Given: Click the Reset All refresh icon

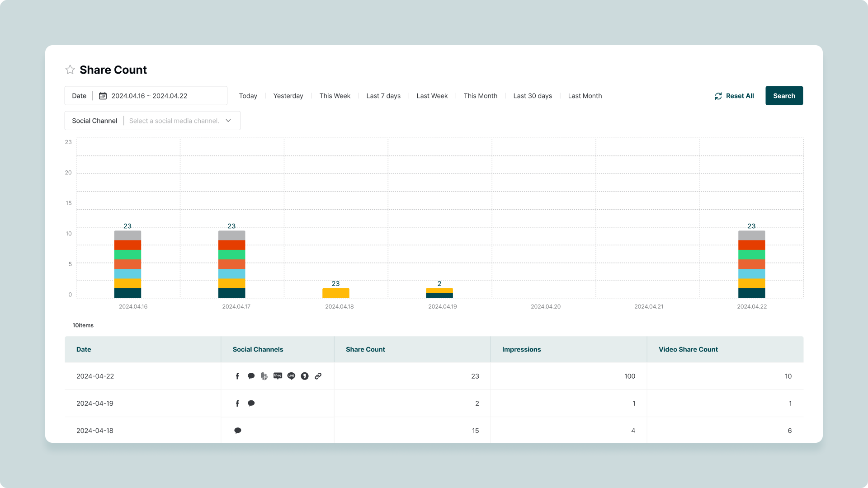Looking at the screenshot, I should coord(718,96).
